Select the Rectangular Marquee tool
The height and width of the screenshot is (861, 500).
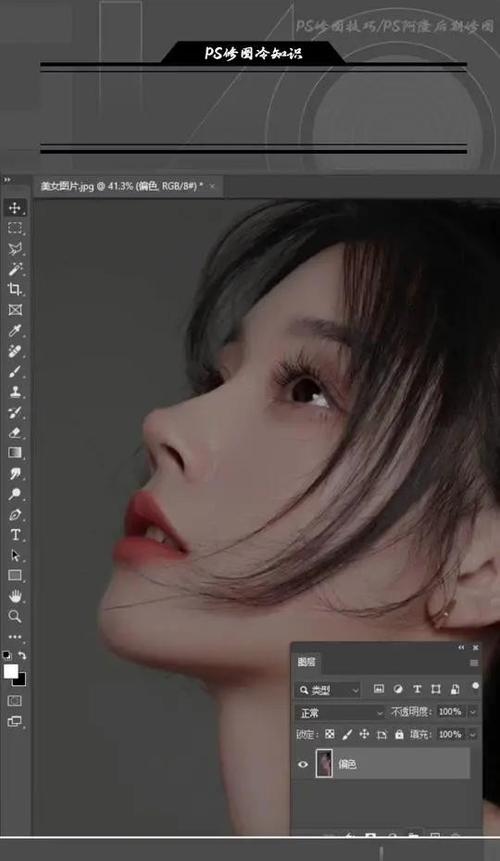[x=15, y=228]
